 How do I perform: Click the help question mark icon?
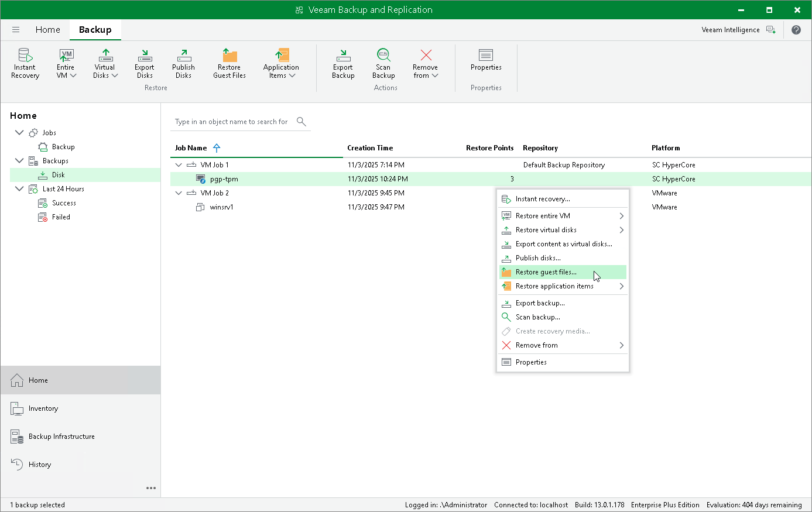coord(796,30)
